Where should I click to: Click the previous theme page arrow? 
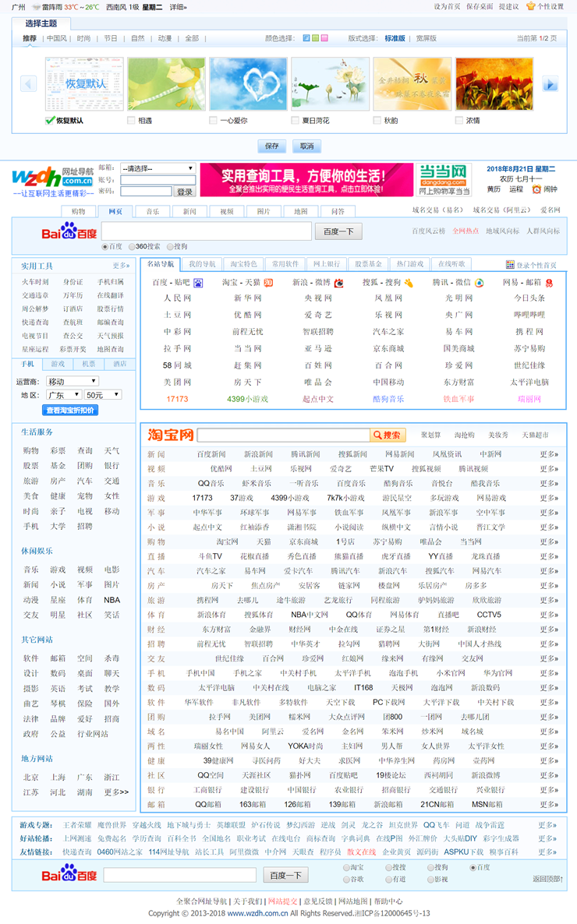click(x=28, y=83)
